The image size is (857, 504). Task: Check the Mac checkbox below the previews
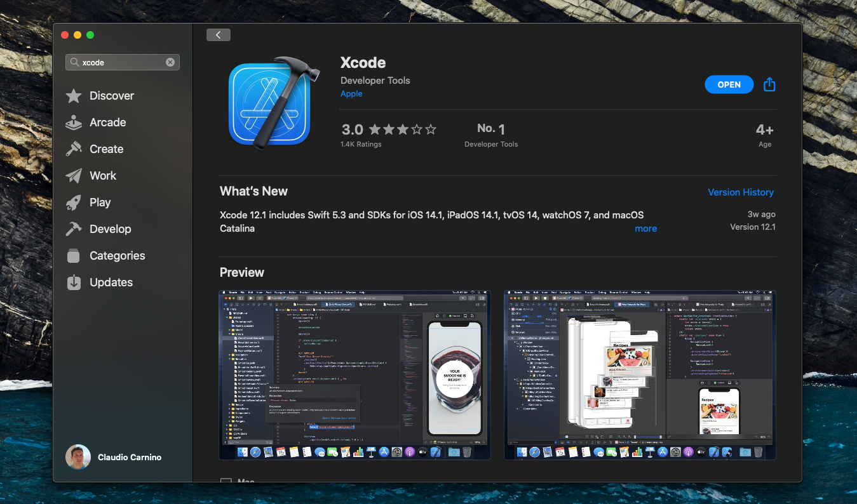[x=226, y=482]
